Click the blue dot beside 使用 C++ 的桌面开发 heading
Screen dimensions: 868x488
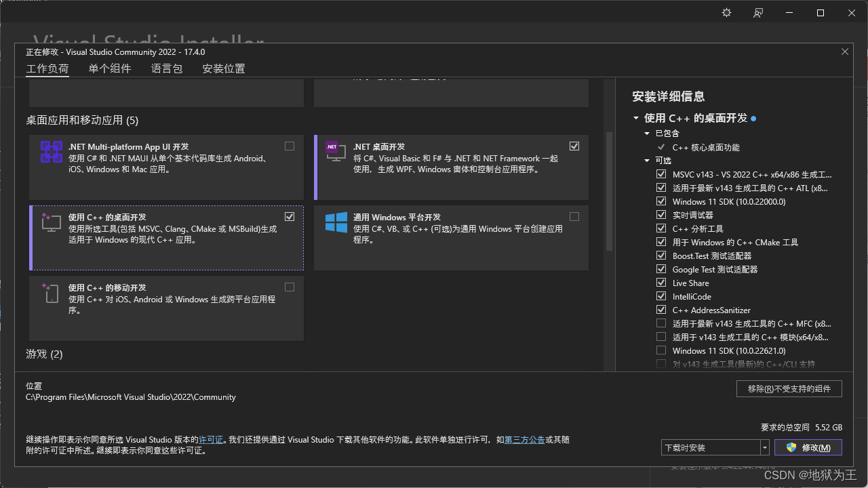[753, 119]
